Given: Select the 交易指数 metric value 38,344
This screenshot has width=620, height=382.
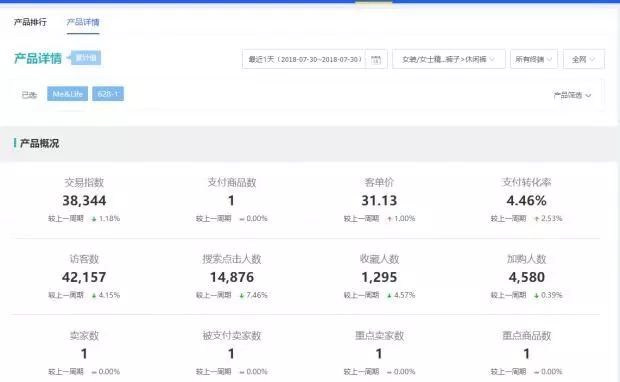Looking at the screenshot, I should [x=84, y=200].
